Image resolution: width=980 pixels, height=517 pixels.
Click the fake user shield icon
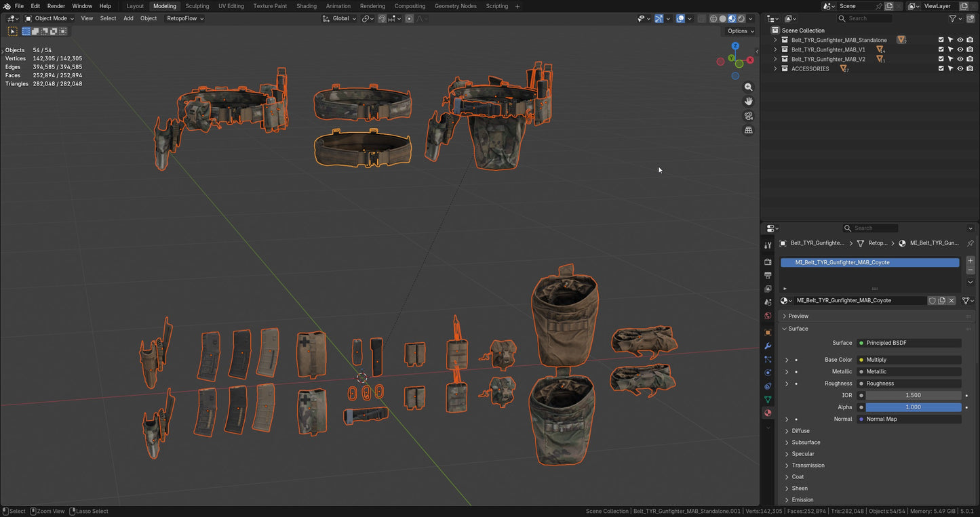[x=933, y=301]
